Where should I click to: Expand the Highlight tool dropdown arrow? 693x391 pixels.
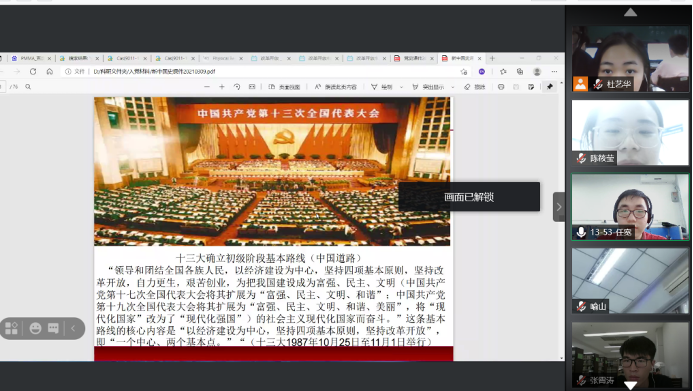[x=453, y=87]
